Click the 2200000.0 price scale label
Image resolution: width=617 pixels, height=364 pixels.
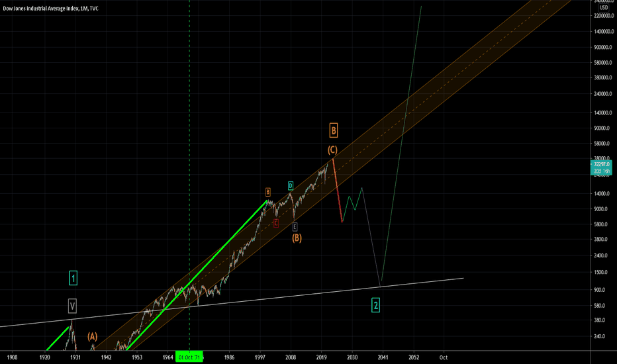coord(604,16)
